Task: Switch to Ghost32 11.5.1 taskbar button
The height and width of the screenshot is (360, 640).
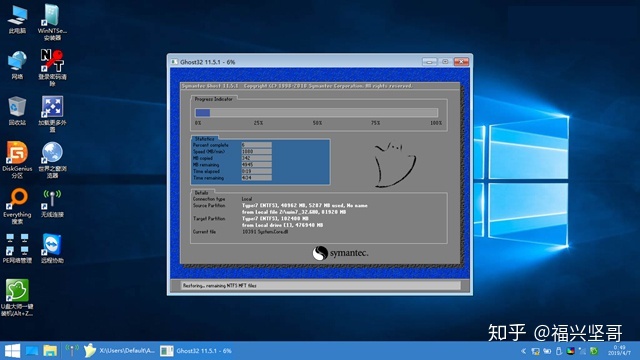Action: 196,350
